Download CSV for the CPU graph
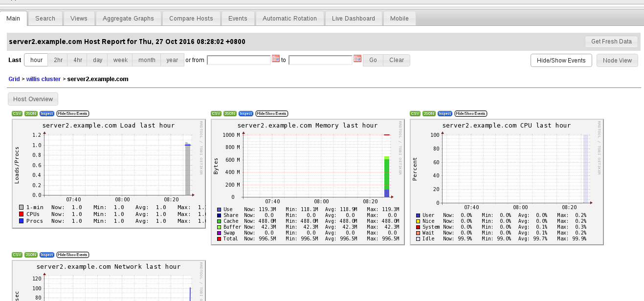The width and height of the screenshot is (644, 301). pos(415,113)
